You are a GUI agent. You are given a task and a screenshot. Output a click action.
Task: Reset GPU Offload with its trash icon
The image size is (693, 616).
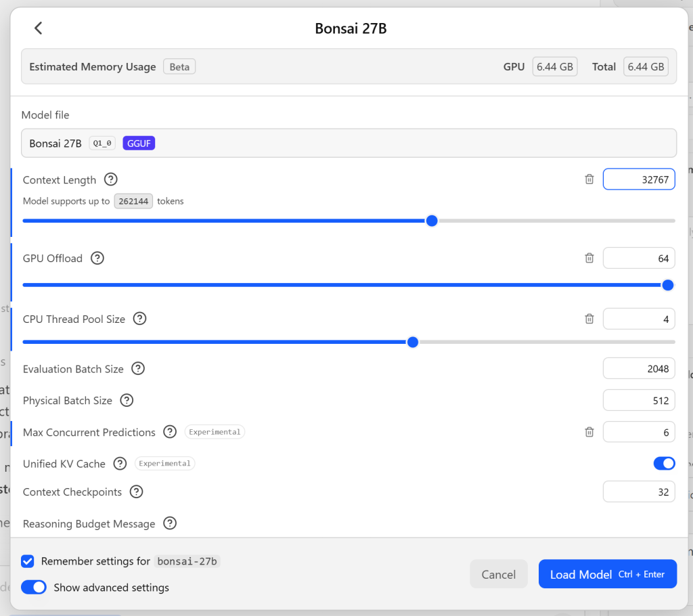[589, 258]
